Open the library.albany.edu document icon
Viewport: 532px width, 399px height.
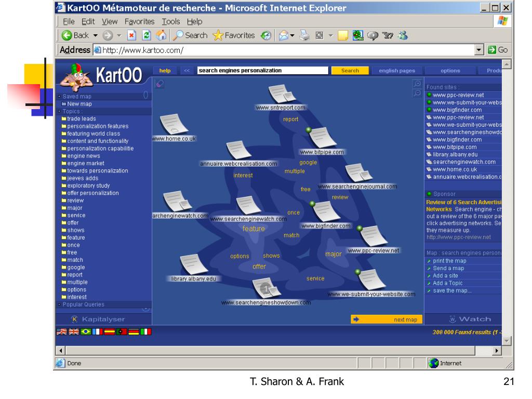pos(194,264)
